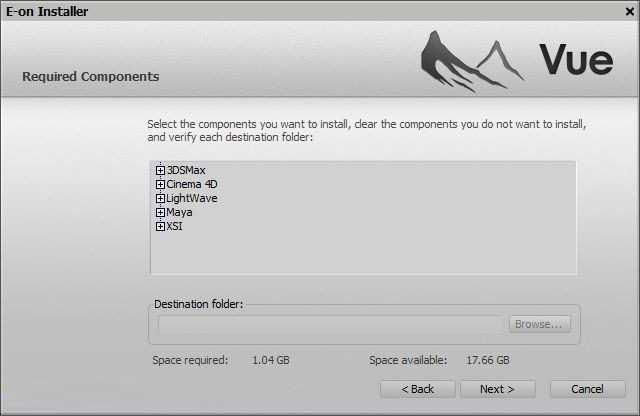Click the Destination folder: label

198,304
